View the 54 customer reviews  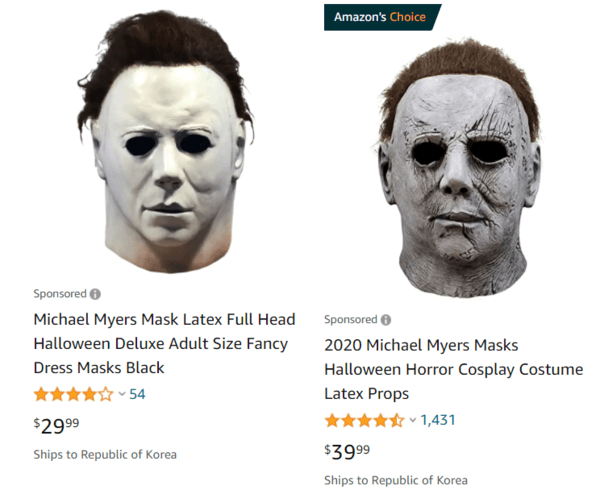(x=137, y=394)
